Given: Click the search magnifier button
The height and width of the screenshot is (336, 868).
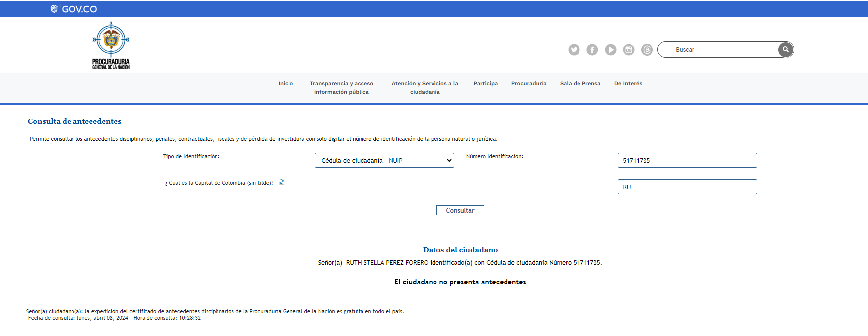Looking at the screenshot, I should coord(785,50).
